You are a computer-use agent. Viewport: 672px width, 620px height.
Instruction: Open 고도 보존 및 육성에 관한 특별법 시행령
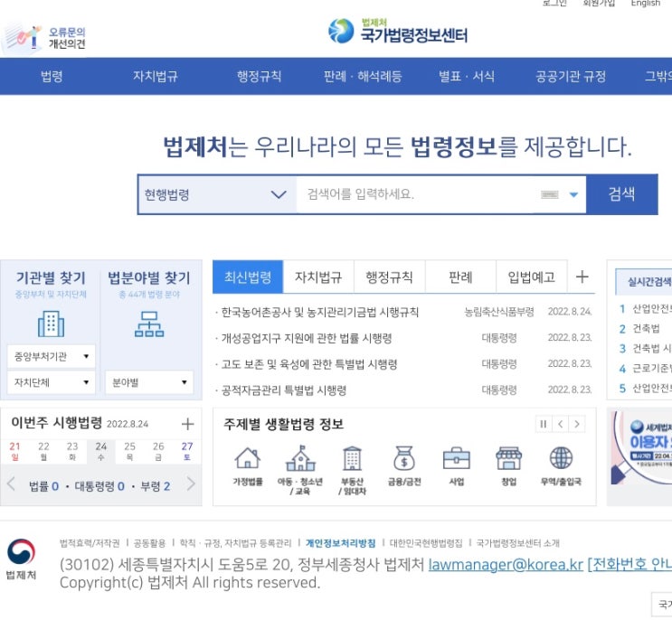(x=309, y=364)
